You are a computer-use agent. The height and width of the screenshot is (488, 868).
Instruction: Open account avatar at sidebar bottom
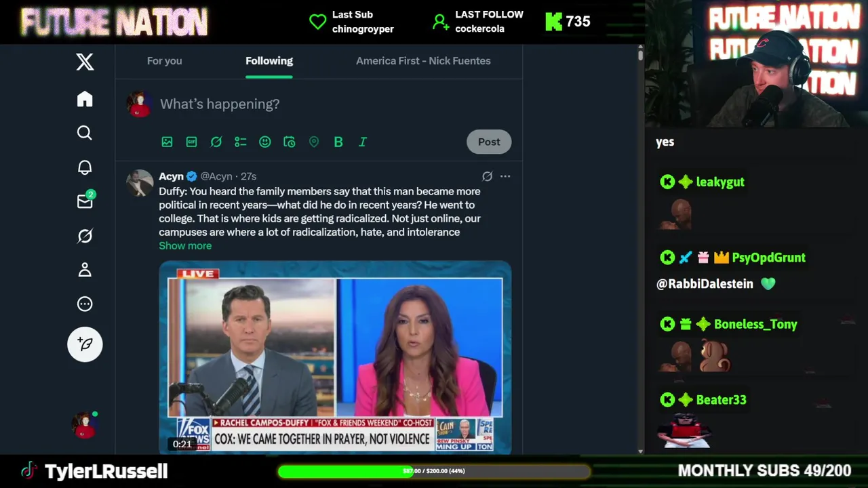(x=85, y=425)
